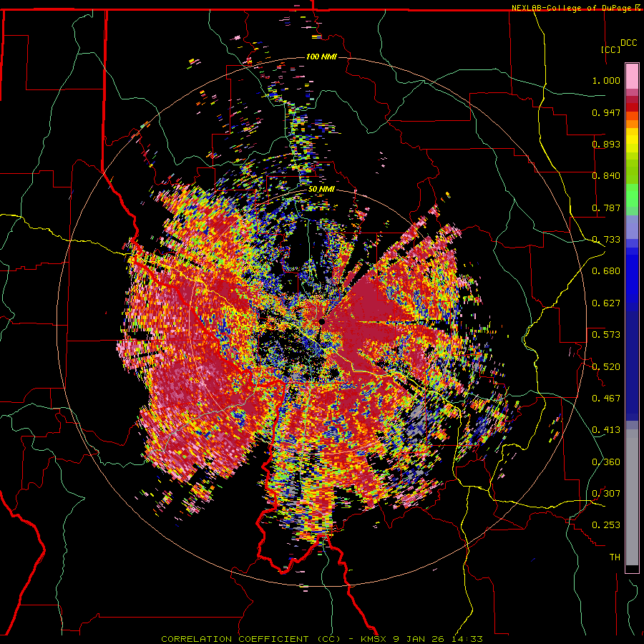This screenshot has height=644, width=644.
Task: Select the 0.627 legend value
Action: (606, 303)
